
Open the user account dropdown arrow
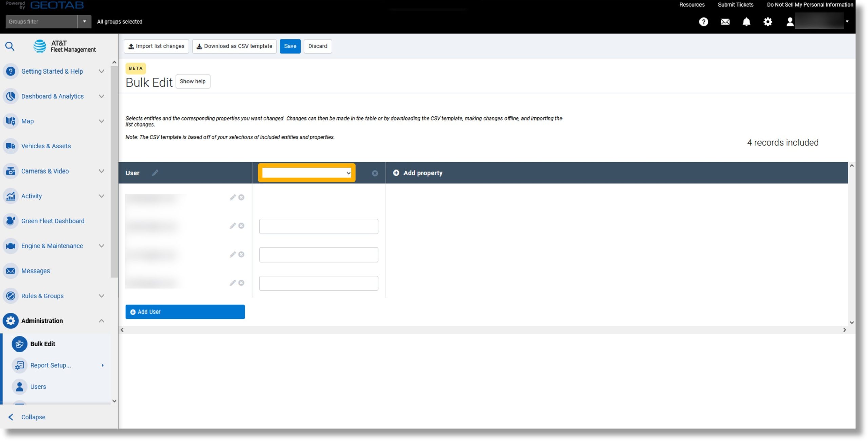pos(847,21)
